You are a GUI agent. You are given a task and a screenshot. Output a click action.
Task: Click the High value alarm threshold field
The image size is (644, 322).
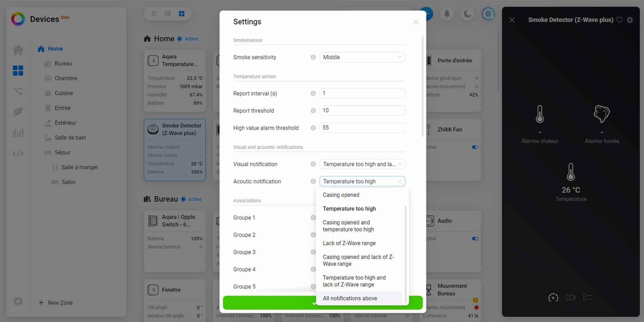362,128
